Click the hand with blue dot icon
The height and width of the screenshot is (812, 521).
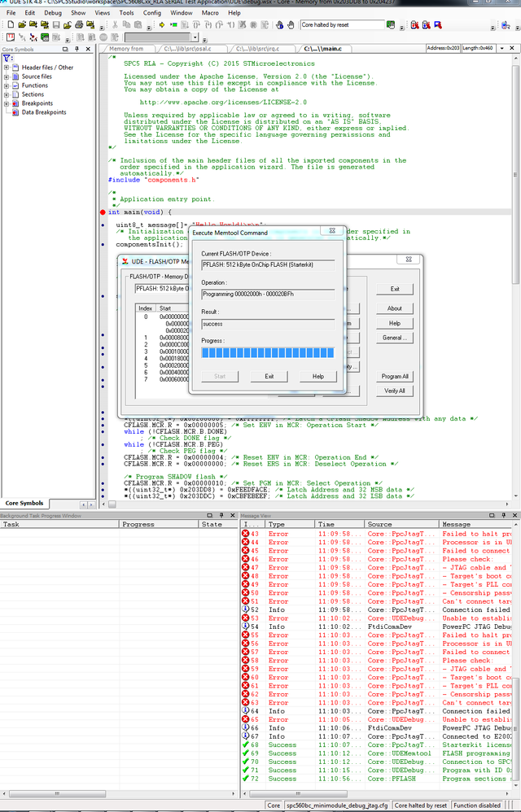click(280, 24)
